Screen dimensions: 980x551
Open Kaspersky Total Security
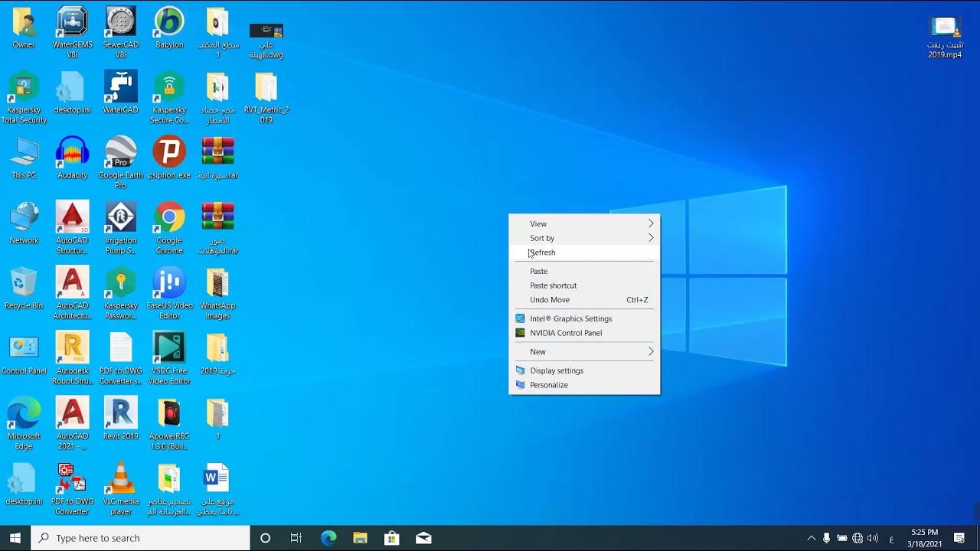point(24,98)
